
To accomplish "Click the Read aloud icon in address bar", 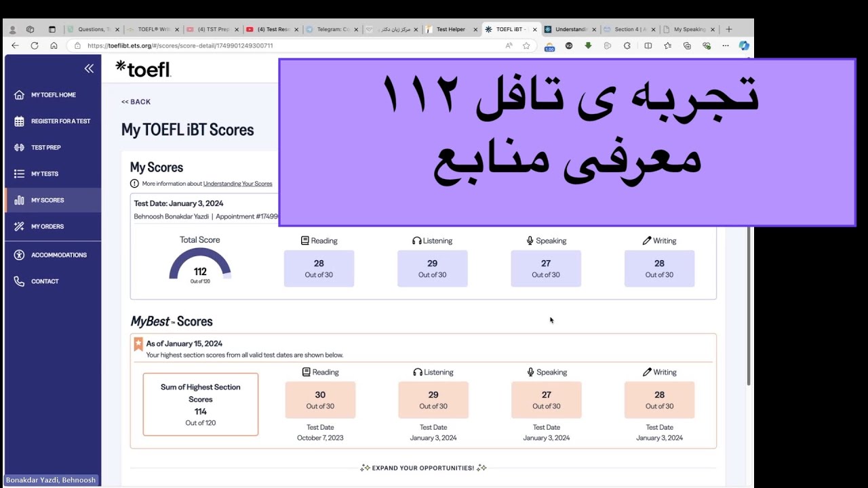I will click(509, 45).
